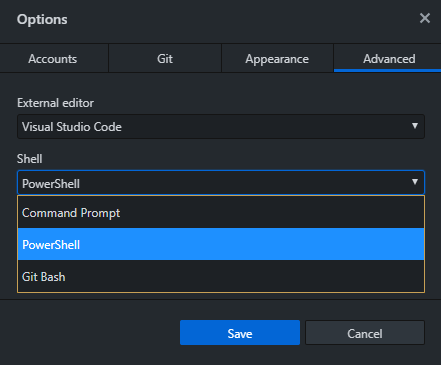The width and height of the screenshot is (441, 365).
Task: Close the Options dialog with the X icon
Action: click(x=425, y=18)
